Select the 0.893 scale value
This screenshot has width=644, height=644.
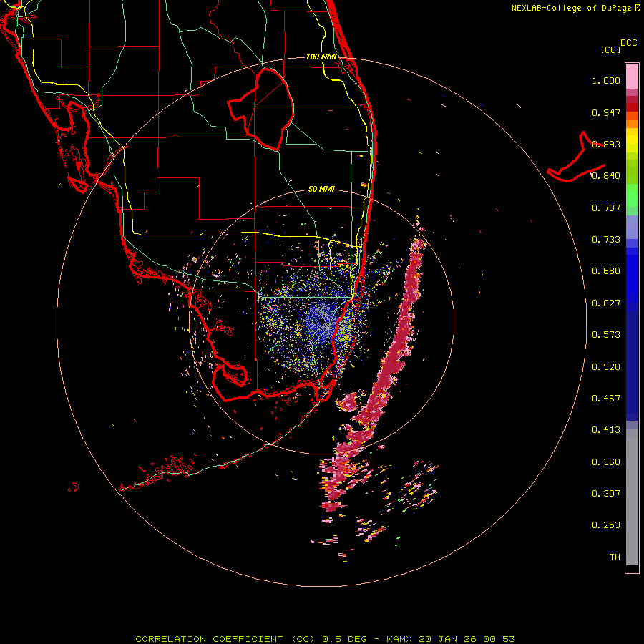(x=606, y=144)
